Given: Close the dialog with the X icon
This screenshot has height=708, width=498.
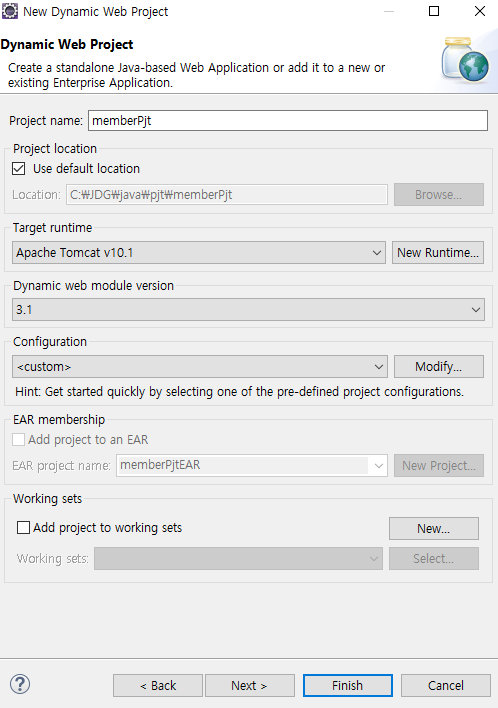Looking at the screenshot, I should coord(480,11).
